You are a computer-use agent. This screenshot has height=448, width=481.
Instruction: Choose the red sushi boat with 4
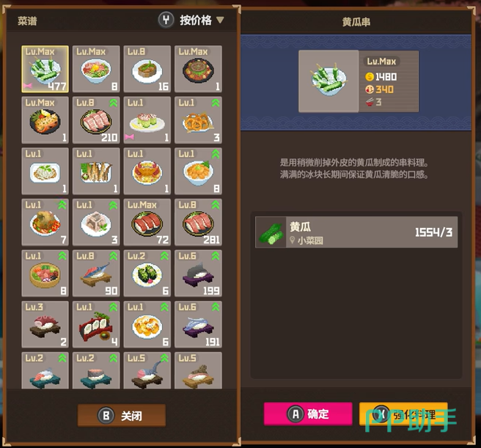[x=96, y=324]
